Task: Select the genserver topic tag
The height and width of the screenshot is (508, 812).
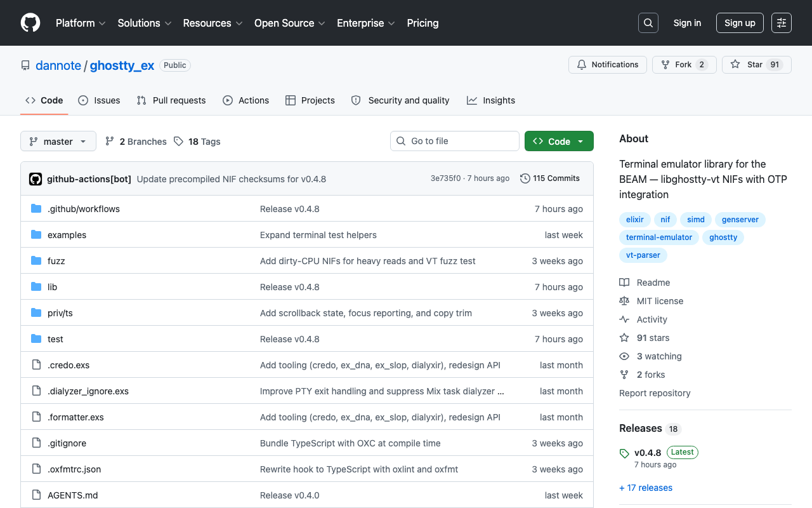Action: [740, 220]
